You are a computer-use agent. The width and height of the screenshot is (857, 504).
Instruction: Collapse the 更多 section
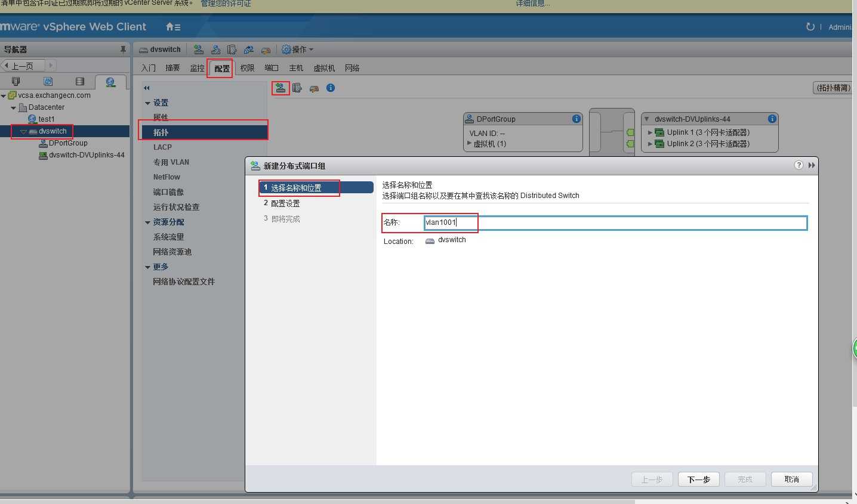click(x=147, y=267)
